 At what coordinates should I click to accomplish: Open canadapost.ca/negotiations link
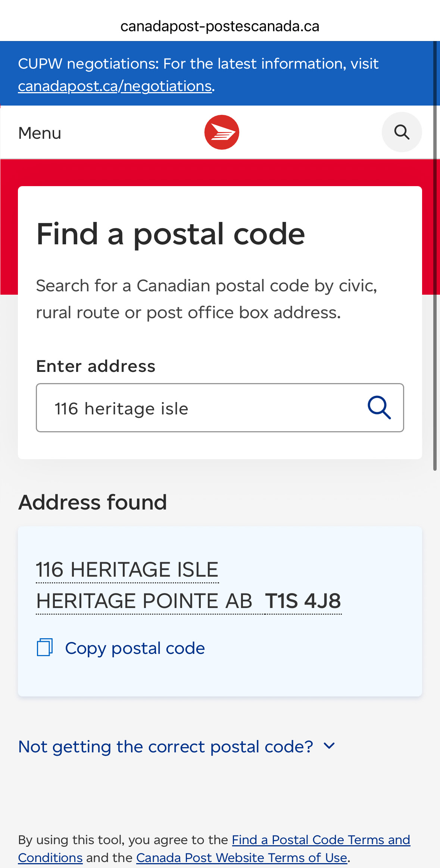click(115, 86)
